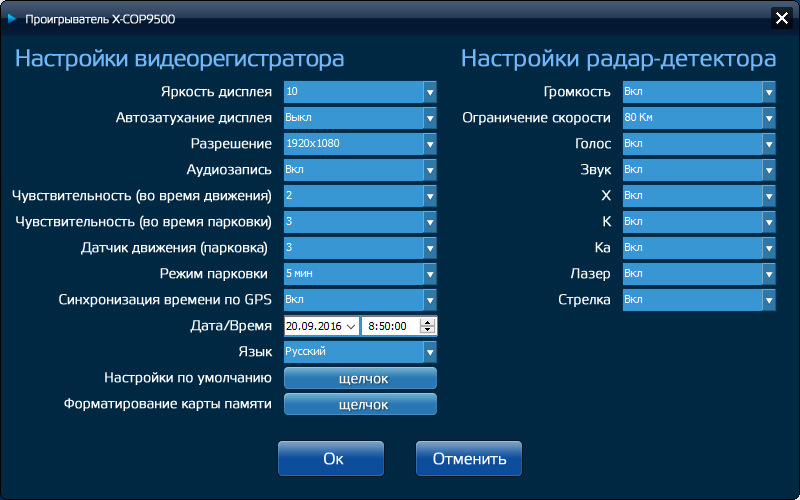Open the X band dropdown
The image size is (800, 500).
click(x=699, y=196)
